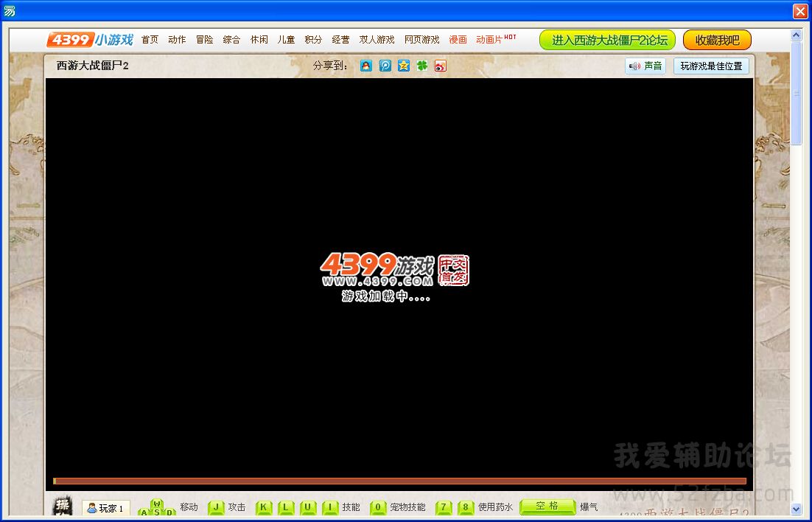
Task: Click the green 7 potion key icon
Action: [444, 507]
